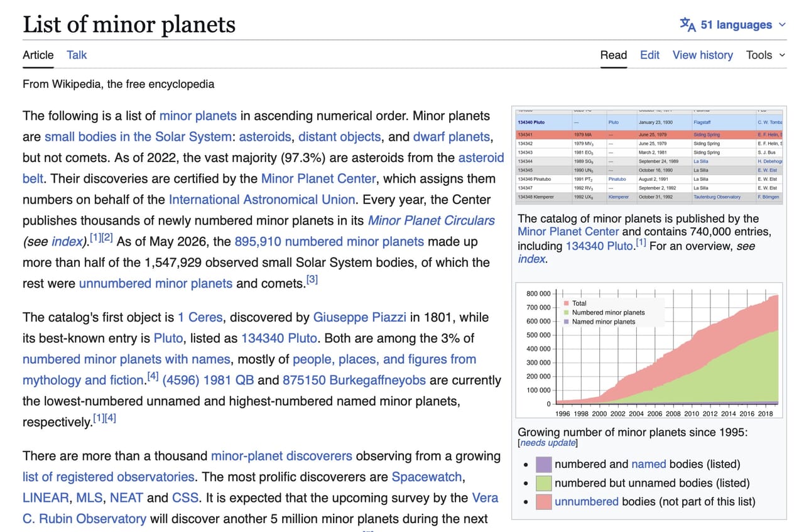
Task: Open unnumbered minor planets link in paragraph
Action: [x=156, y=283]
